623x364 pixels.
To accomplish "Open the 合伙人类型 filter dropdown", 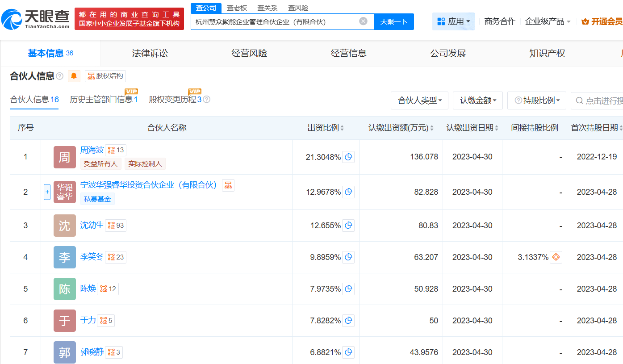I will [419, 100].
